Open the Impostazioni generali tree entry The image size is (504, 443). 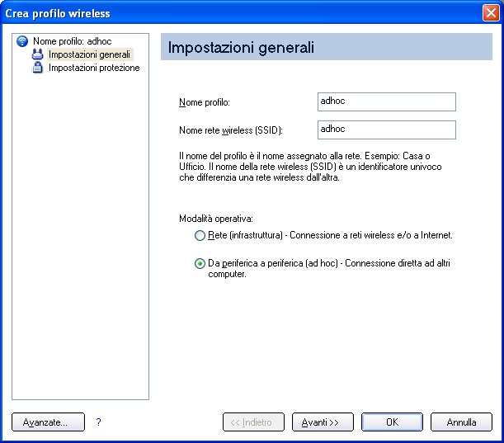coord(89,54)
